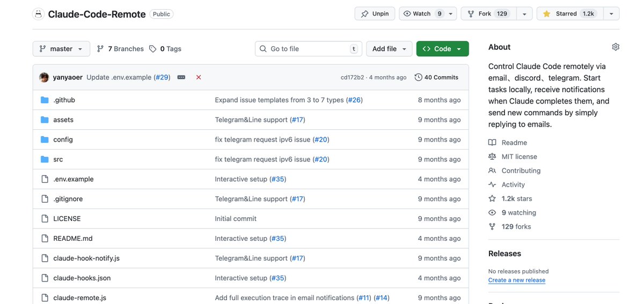Open the claude-remote.js file name
The width and height of the screenshot is (644, 304).
[80, 298]
